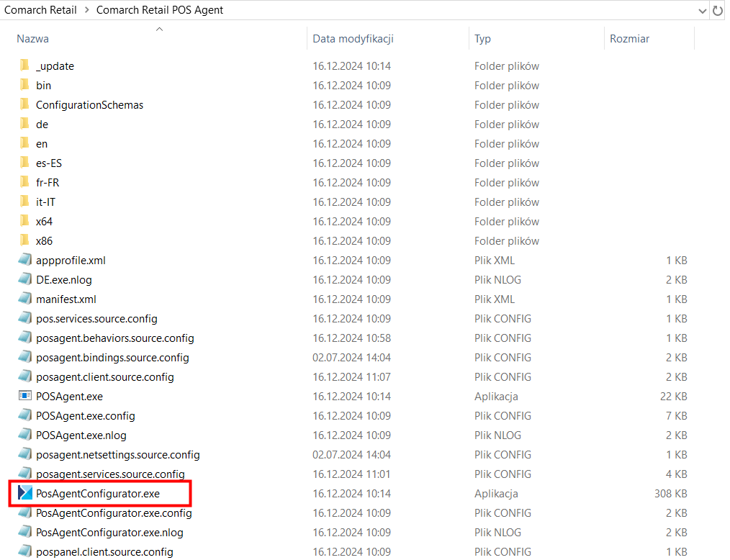Viewport: 730px width, 560px height.
Task: Click the PosAgentConfigurator.exe.nlog file icon
Action: click(x=25, y=532)
